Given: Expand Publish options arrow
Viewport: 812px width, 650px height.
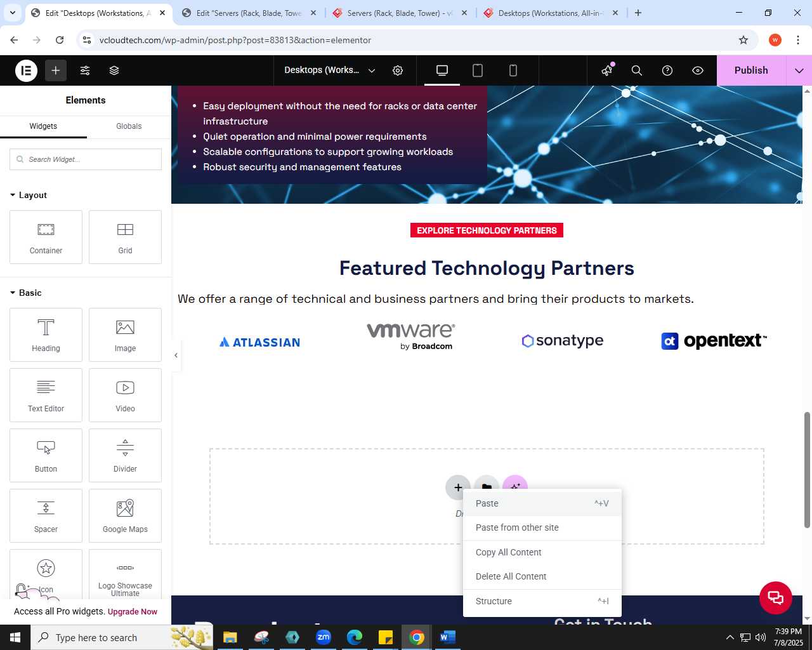Looking at the screenshot, I should [799, 70].
